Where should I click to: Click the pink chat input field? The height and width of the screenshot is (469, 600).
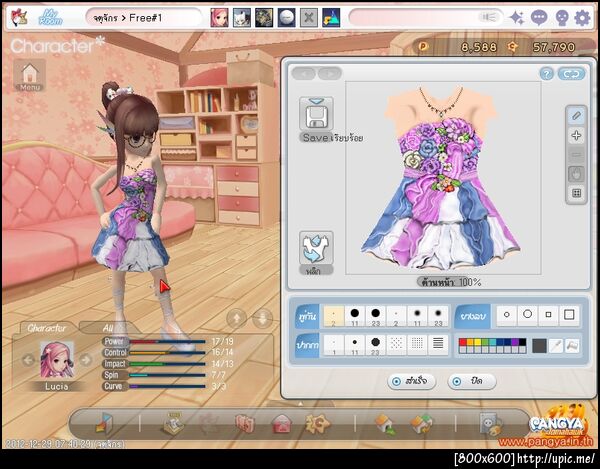click(x=426, y=18)
